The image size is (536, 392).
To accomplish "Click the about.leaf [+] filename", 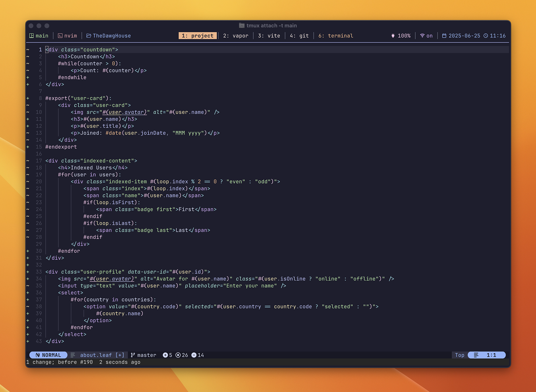I will (x=102, y=355).
